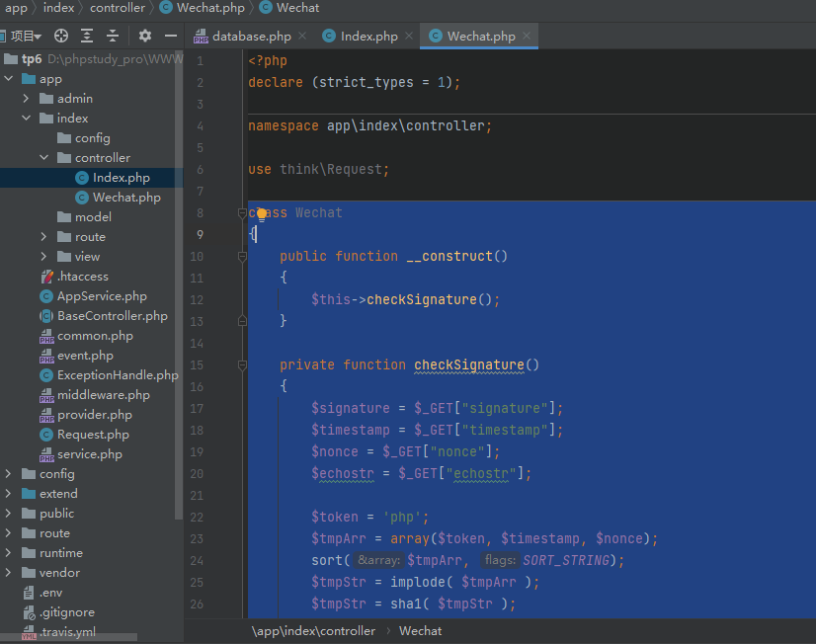Click the collapse all icon in project toolbar
The image size is (816, 644).
(x=113, y=36)
